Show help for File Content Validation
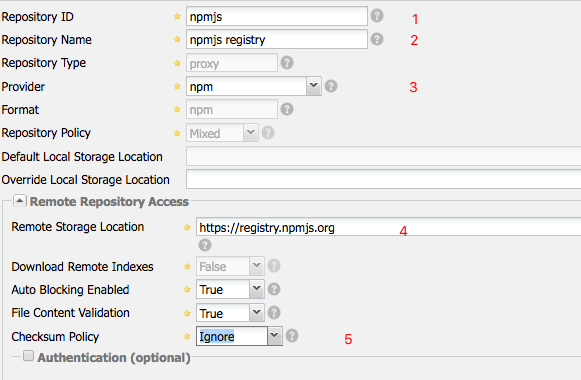The height and width of the screenshot is (380, 581). tap(274, 313)
